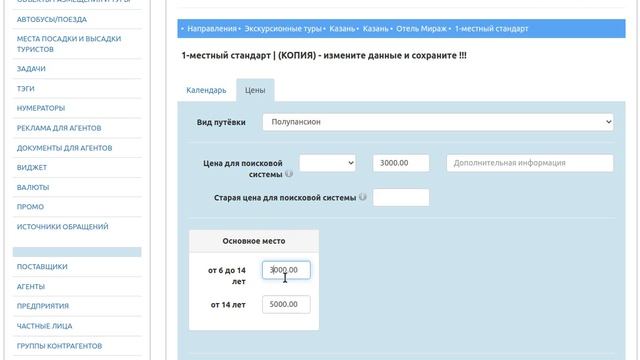
Task: Click the page title 1-местный стандарт (КОПИЯ)
Action: pos(324,56)
